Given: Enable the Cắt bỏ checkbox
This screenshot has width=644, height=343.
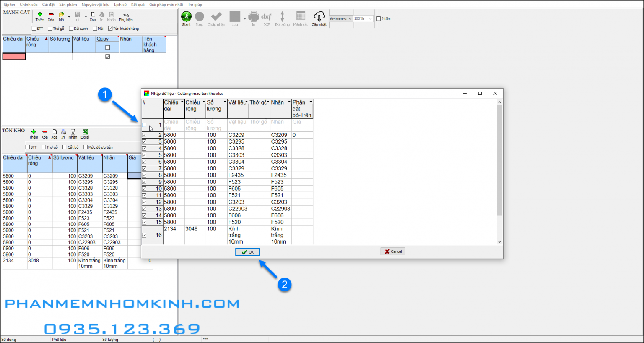Looking at the screenshot, I should point(65,147).
